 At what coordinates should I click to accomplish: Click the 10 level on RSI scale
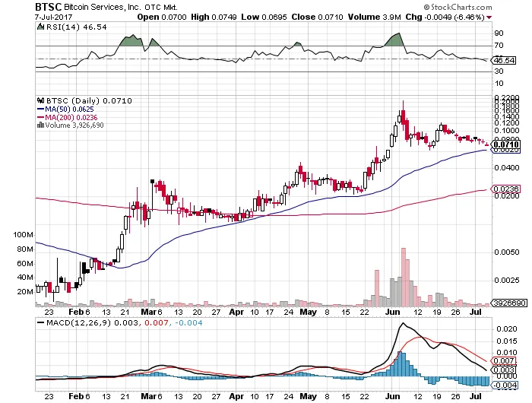(x=499, y=84)
